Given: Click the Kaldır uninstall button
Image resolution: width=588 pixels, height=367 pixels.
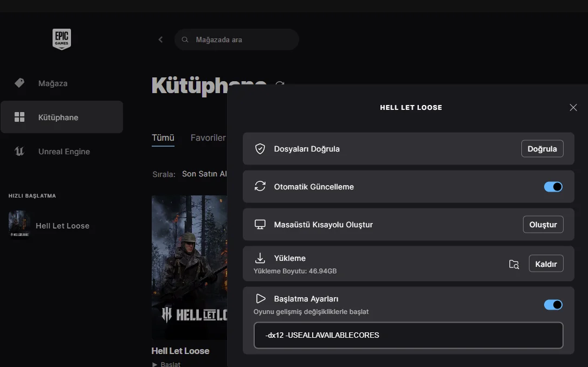Looking at the screenshot, I should pos(546,264).
